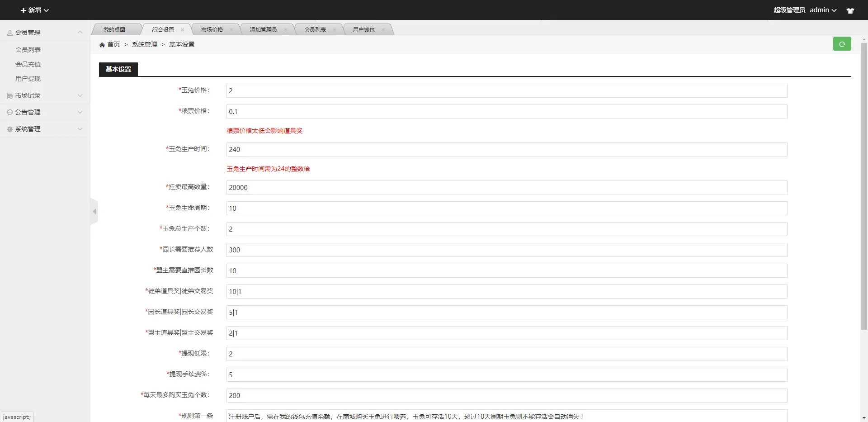Close the 用户钱包 tab
This screenshot has height=422, width=868.
tap(383, 30)
